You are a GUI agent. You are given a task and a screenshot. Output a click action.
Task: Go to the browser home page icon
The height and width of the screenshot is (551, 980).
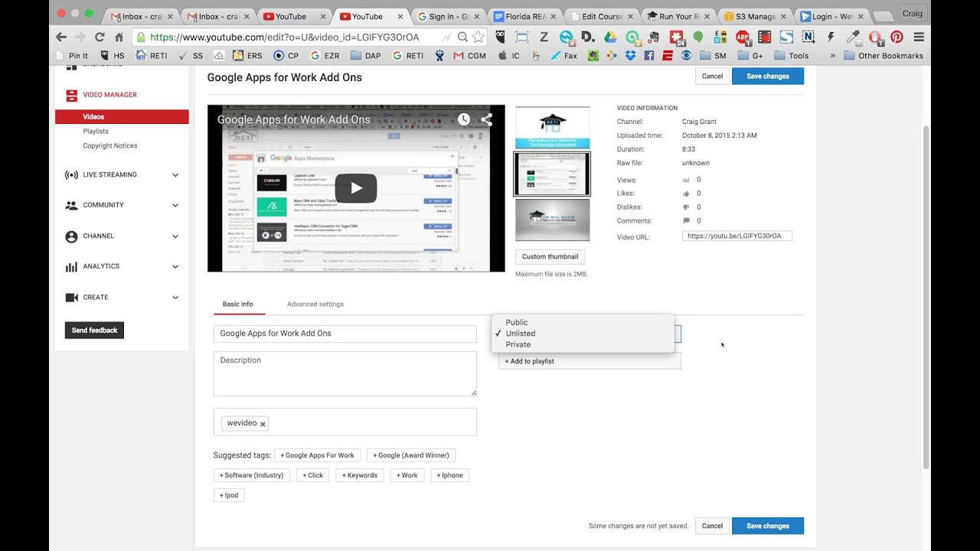coord(119,37)
